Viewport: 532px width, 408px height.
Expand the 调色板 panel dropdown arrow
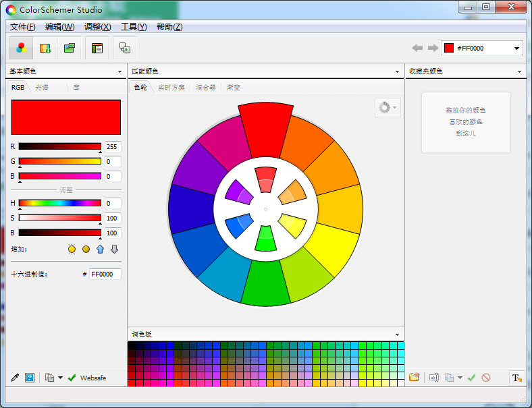397,334
